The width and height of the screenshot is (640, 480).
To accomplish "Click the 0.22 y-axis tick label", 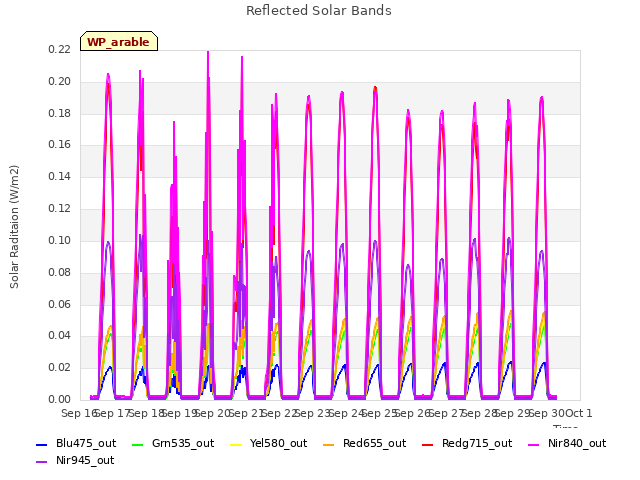I will tap(59, 49).
